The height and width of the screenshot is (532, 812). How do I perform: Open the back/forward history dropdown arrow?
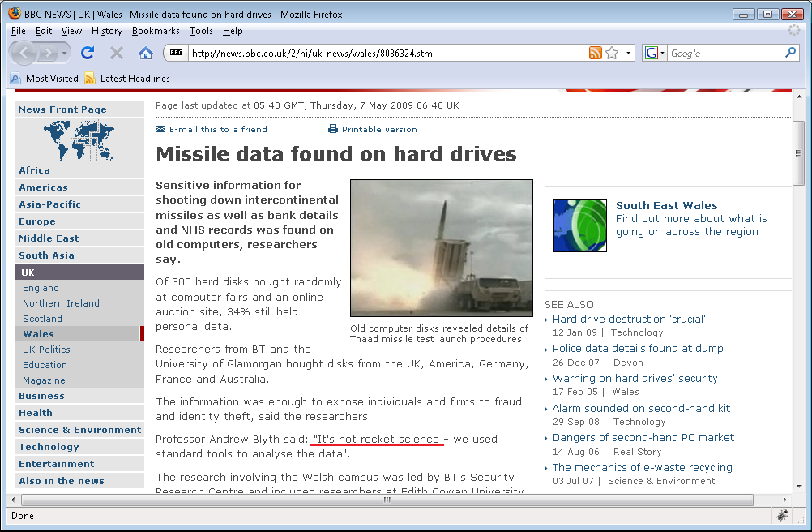(x=65, y=53)
